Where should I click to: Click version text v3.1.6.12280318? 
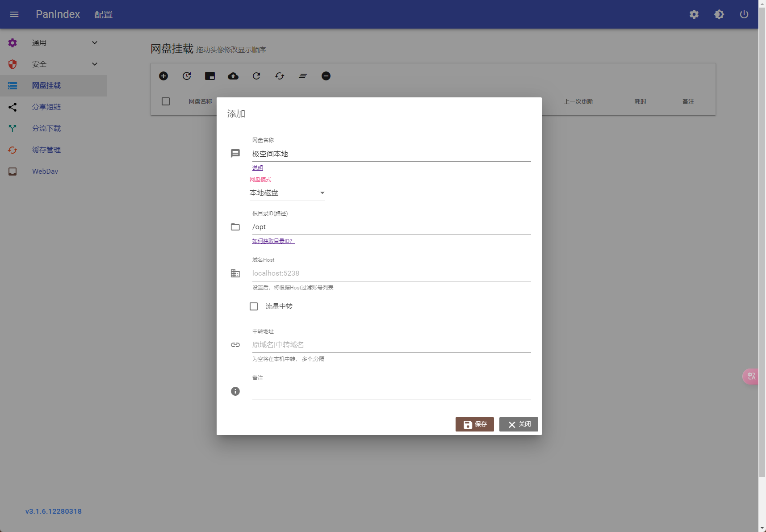coord(54,511)
